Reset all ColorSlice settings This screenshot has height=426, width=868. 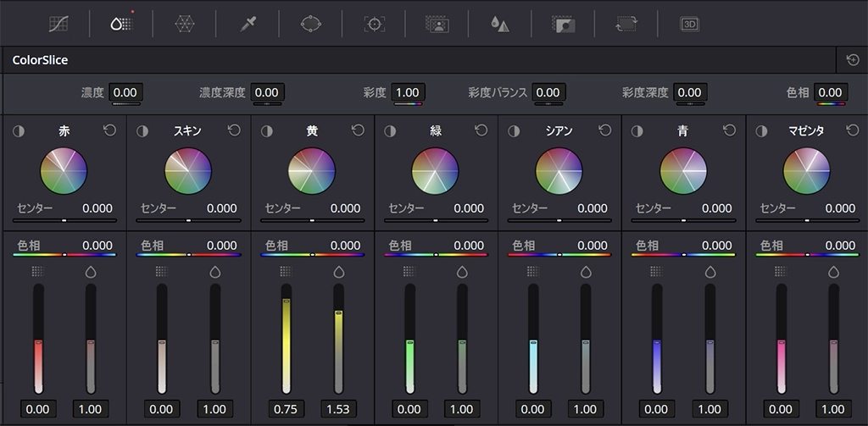coord(853,60)
